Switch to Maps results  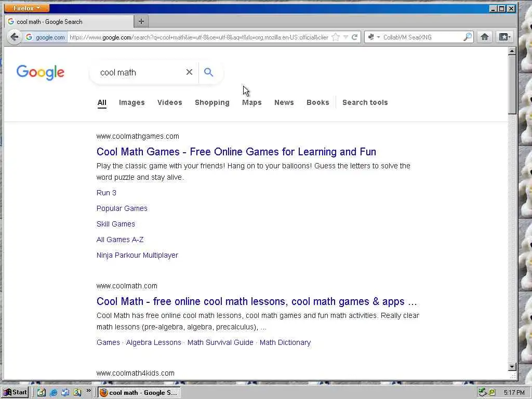coord(252,102)
